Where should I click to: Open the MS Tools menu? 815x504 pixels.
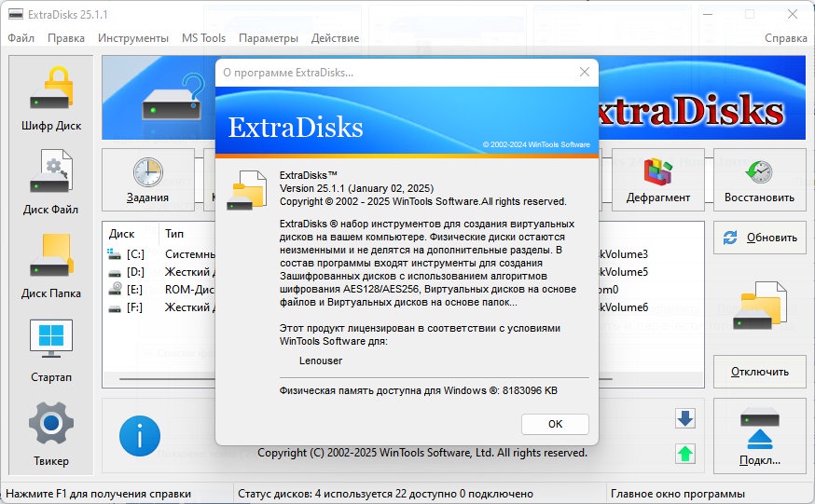tap(203, 38)
